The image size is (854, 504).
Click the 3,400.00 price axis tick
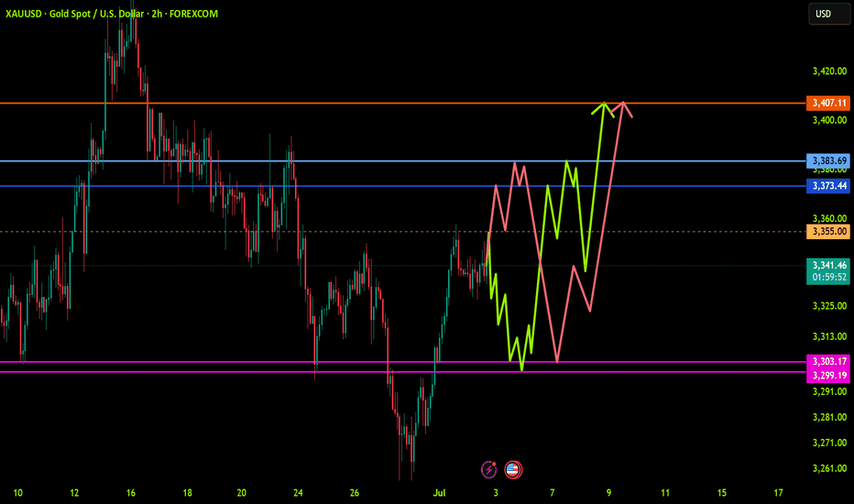829,120
